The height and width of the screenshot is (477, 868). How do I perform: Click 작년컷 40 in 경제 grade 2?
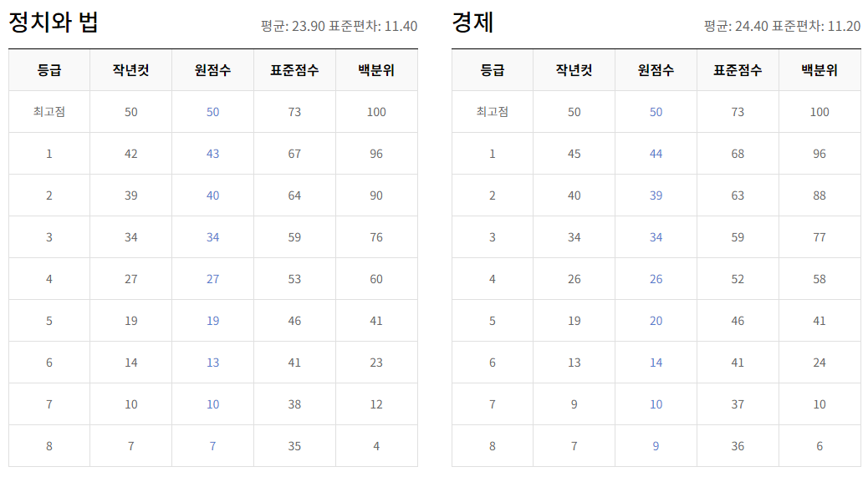tap(574, 195)
